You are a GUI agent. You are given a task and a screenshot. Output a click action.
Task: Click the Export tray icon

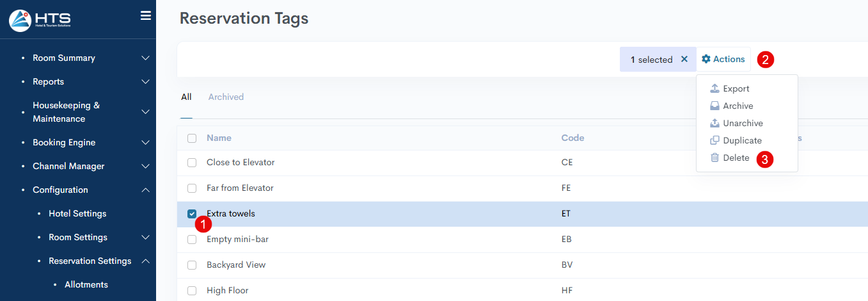(715, 88)
